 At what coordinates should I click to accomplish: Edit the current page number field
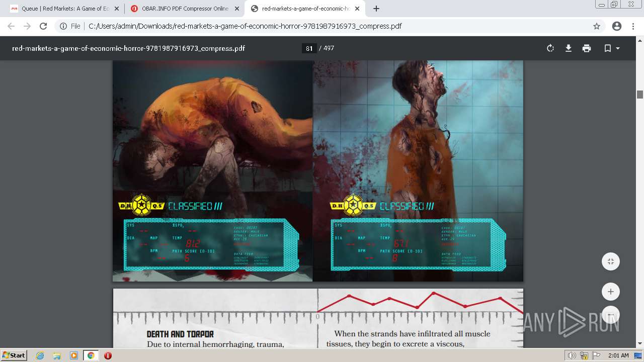(309, 48)
